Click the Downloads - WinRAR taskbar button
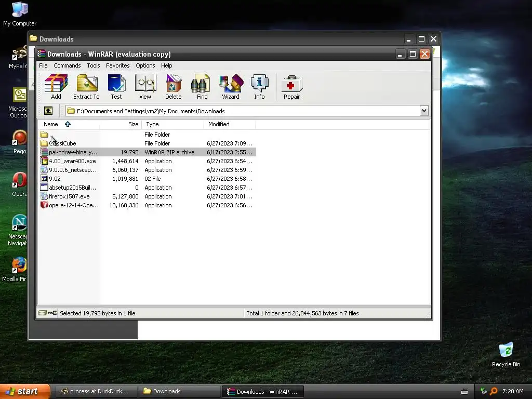 coord(262,391)
